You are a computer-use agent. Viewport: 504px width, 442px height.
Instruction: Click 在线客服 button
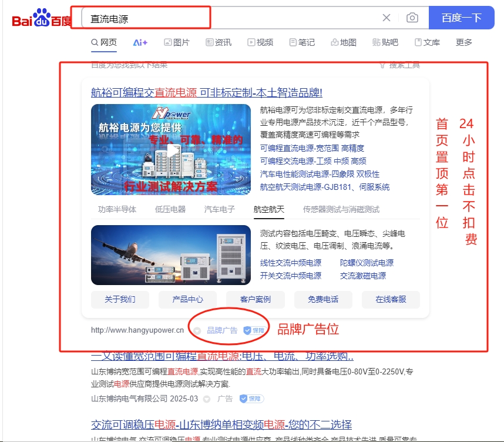pyautogui.click(x=391, y=300)
